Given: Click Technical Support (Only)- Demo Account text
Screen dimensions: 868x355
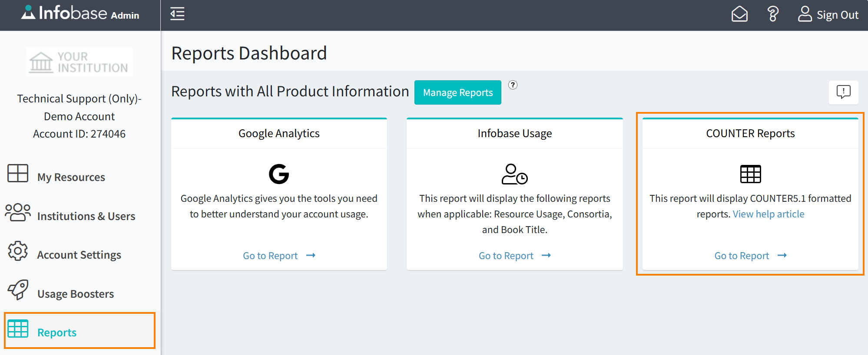Looking at the screenshot, I should tap(79, 107).
